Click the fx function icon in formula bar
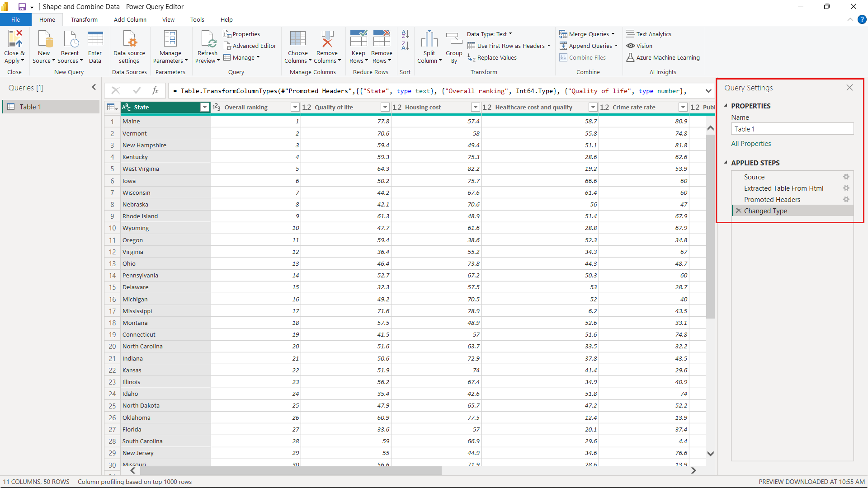868x488 pixels. tap(156, 90)
